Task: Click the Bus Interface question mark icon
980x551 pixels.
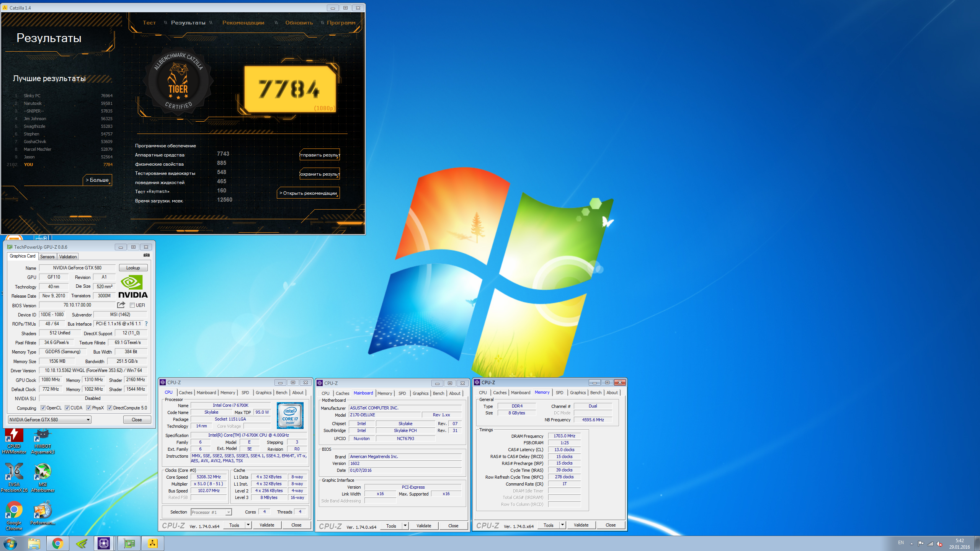Action: [146, 324]
